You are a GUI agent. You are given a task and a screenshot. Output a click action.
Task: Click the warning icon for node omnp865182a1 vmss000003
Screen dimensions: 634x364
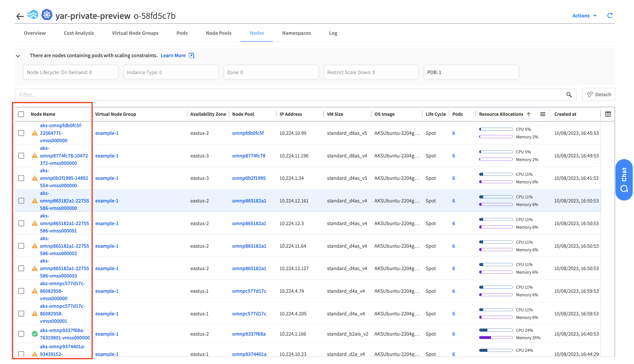pyautogui.click(x=35, y=268)
